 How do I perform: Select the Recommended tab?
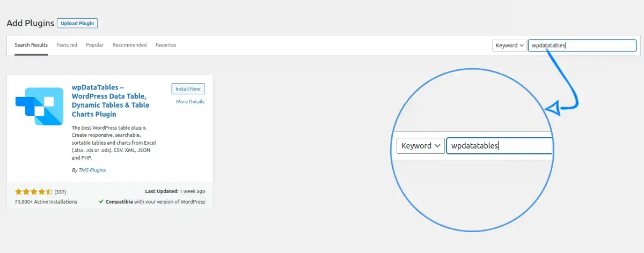click(129, 45)
